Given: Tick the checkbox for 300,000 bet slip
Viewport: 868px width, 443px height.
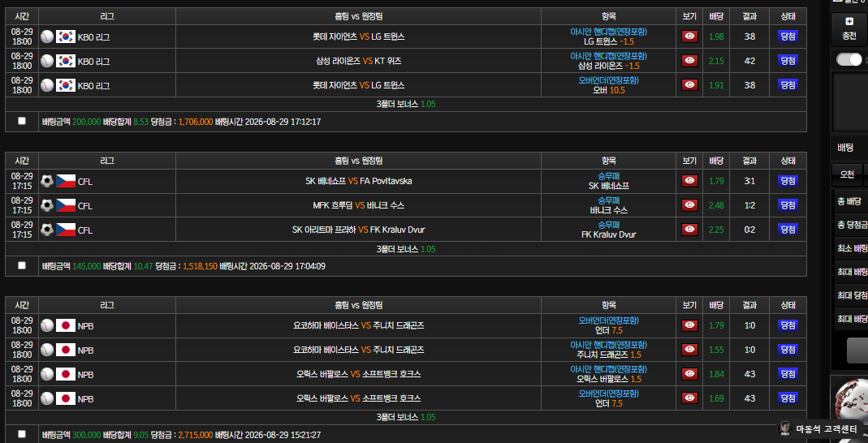Looking at the screenshot, I should [x=22, y=434].
